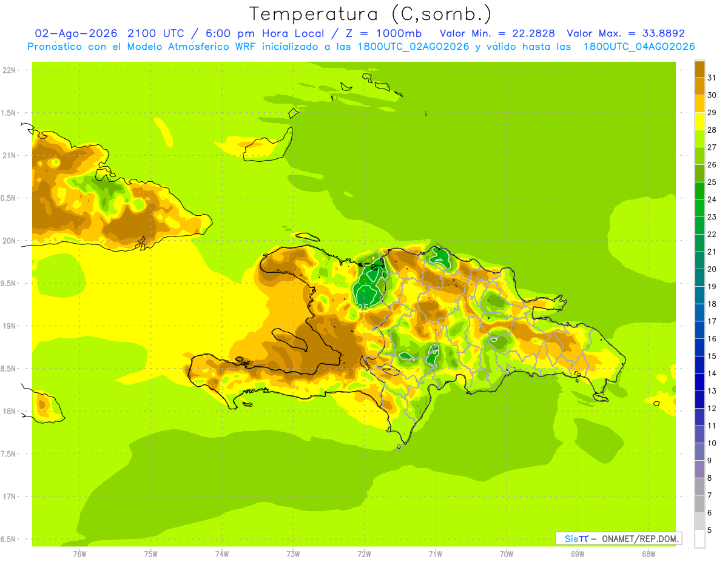Viewport: 728px width, 562px height.
Task: Click the '02-Ago-2026' date text
Action: pyautogui.click(x=75, y=33)
